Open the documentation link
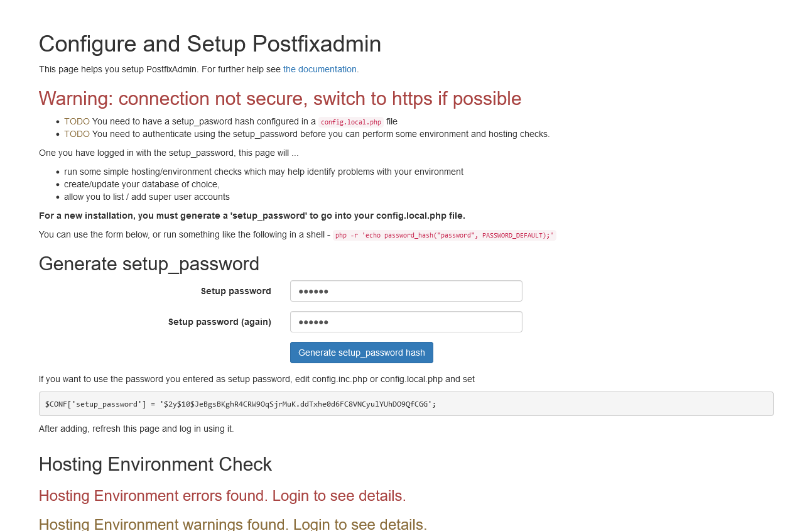 pyautogui.click(x=320, y=69)
